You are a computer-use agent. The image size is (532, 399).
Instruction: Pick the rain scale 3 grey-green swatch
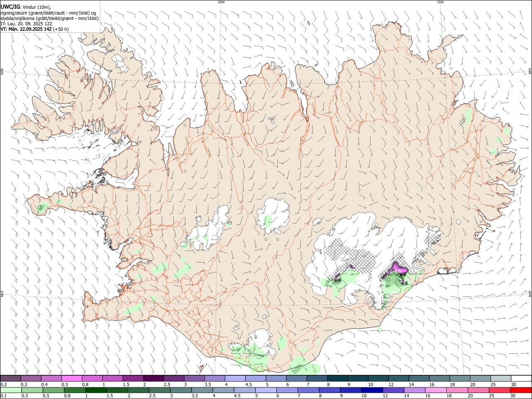[x=181, y=390]
